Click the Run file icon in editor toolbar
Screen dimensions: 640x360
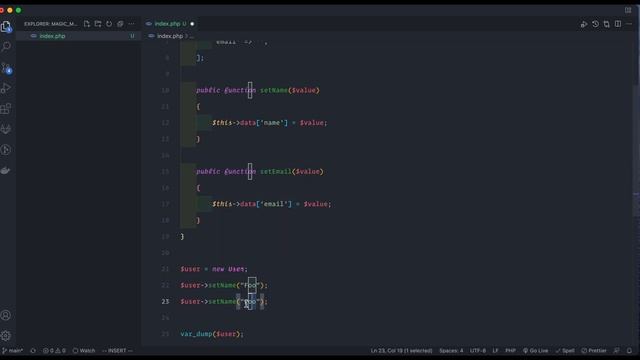[x=584, y=24]
